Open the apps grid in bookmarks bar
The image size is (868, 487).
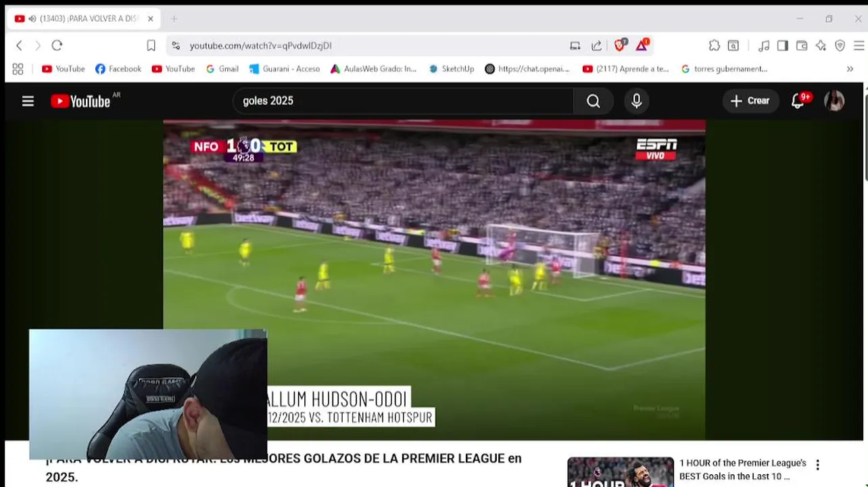(18, 69)
